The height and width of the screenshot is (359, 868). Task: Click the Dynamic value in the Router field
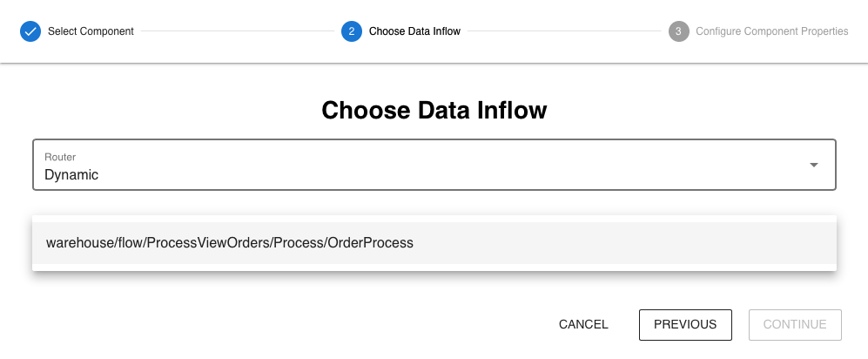(71, 174)
